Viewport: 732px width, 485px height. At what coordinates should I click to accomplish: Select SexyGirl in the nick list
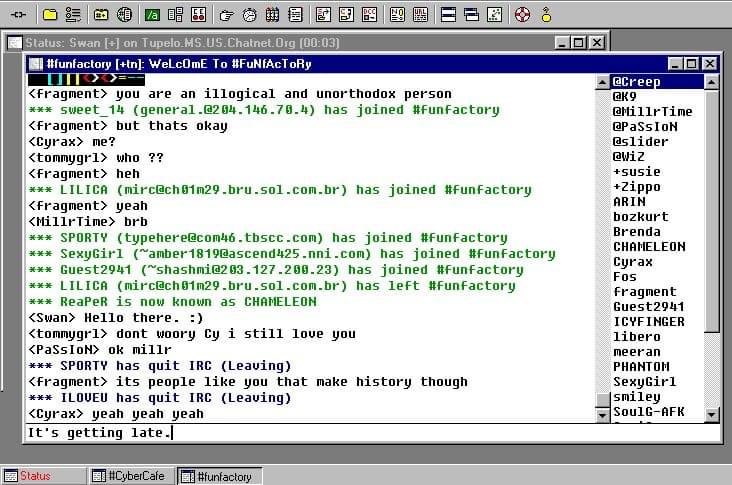click(657, 381)
